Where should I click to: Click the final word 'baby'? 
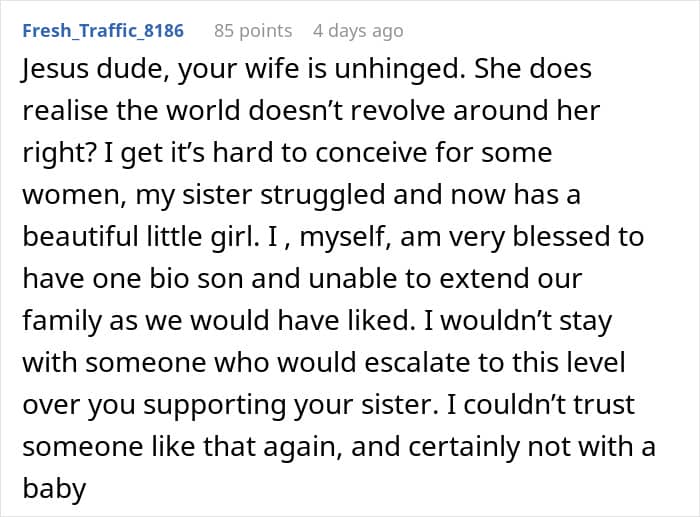point(54,489)
